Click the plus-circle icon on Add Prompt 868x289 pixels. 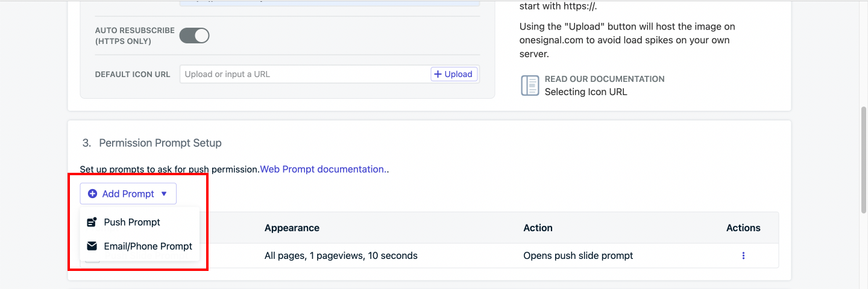pyautogui.click(x=92, y=194)
